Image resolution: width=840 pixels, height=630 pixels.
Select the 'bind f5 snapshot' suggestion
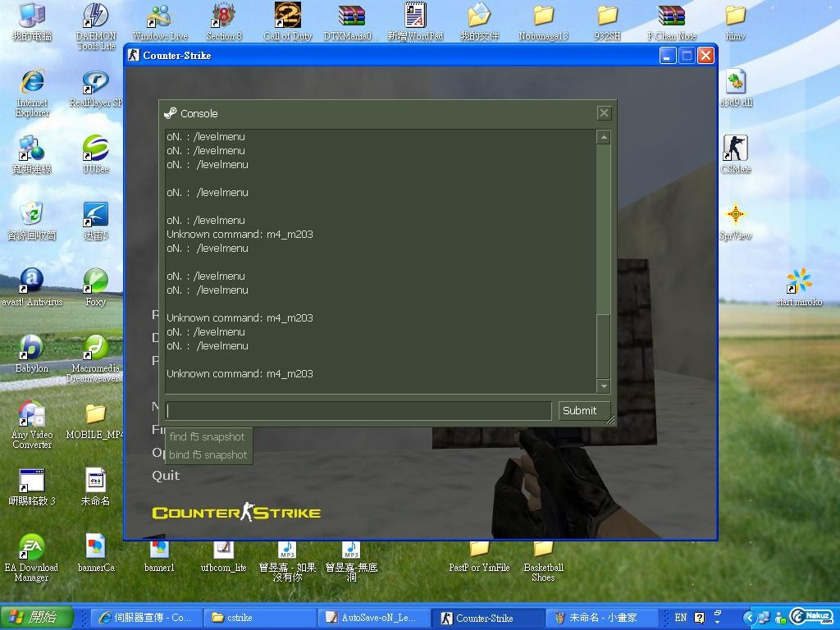[208, 454]
